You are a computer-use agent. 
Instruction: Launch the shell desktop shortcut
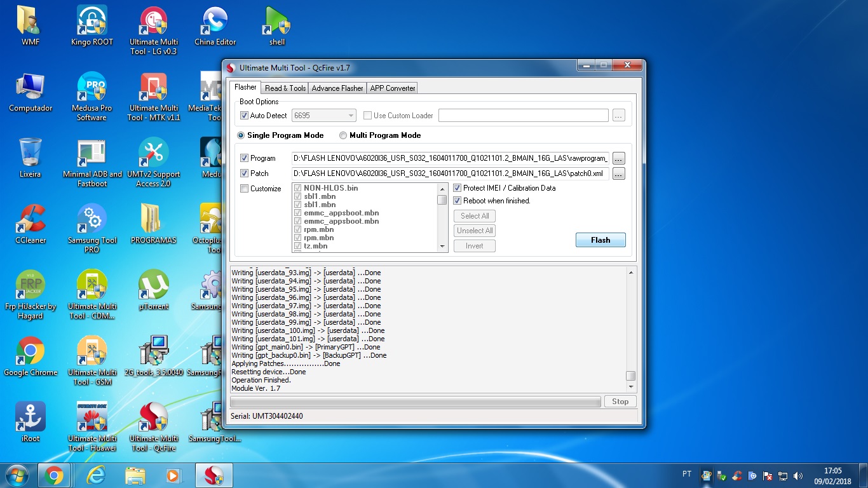coord(277,25)
